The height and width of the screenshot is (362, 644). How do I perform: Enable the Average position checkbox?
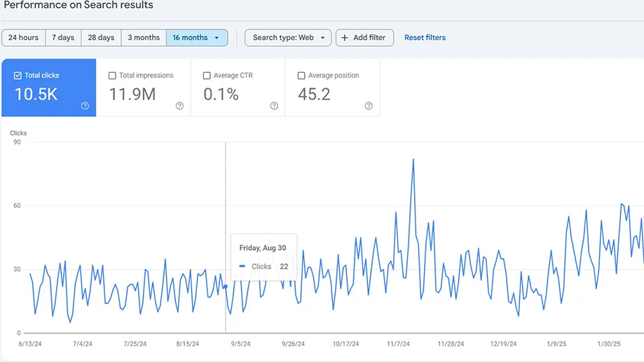click(301, 76)
